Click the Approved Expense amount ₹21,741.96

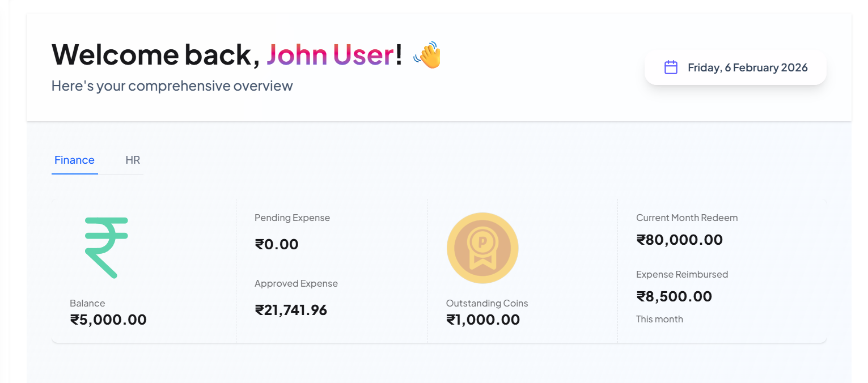[x=291, y=310]
